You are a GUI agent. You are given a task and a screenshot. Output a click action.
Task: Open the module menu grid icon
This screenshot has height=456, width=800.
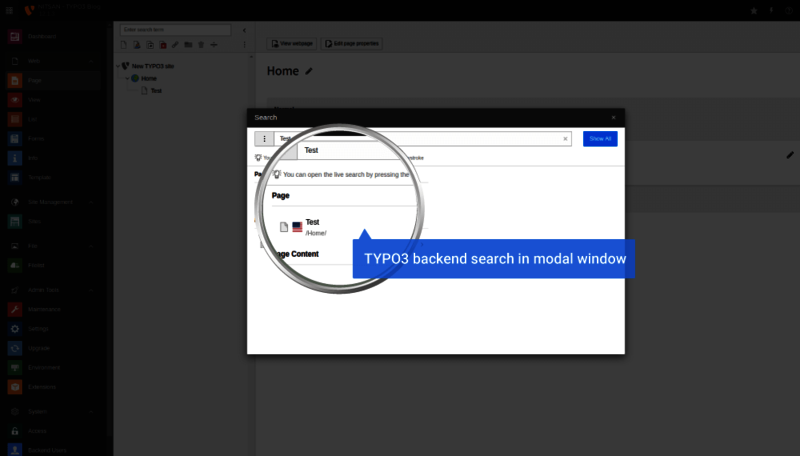coord(9,10)
